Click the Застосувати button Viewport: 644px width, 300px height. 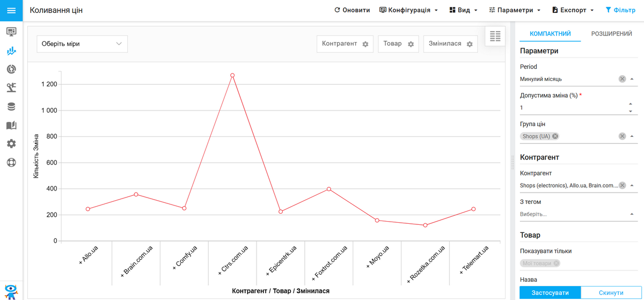550,292
